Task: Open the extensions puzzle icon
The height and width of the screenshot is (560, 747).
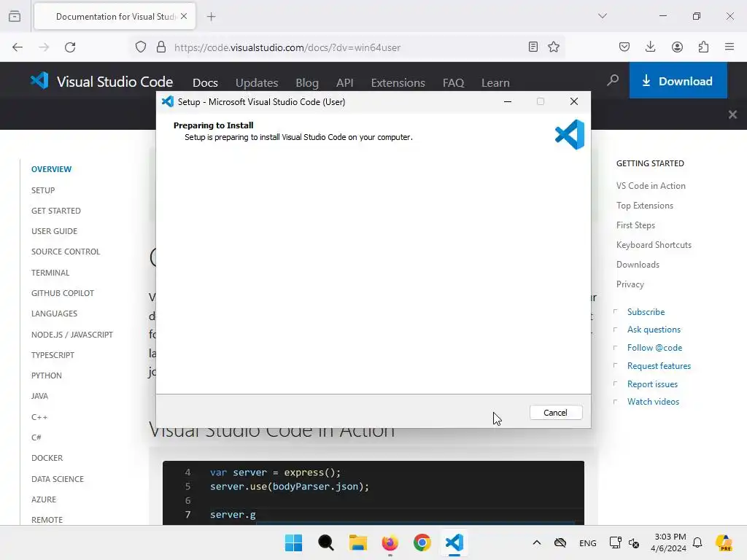Action: (703, 47)
